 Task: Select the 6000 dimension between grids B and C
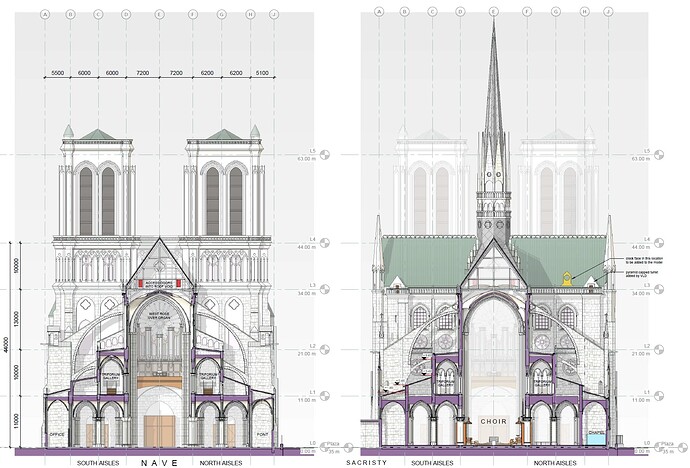point(84,73)
